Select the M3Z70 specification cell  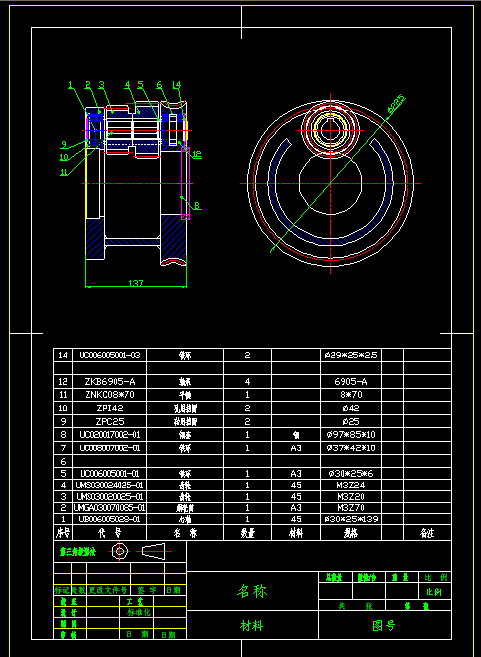351,508
